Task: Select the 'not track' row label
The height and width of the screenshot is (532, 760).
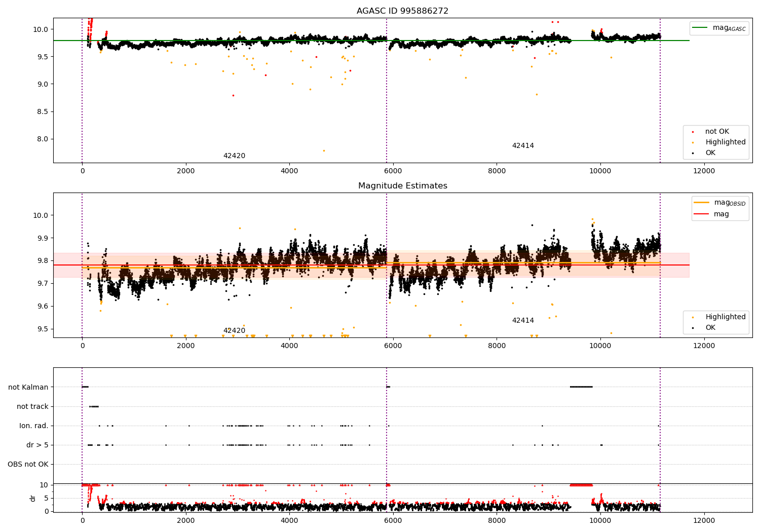Action: coord(32,406)
